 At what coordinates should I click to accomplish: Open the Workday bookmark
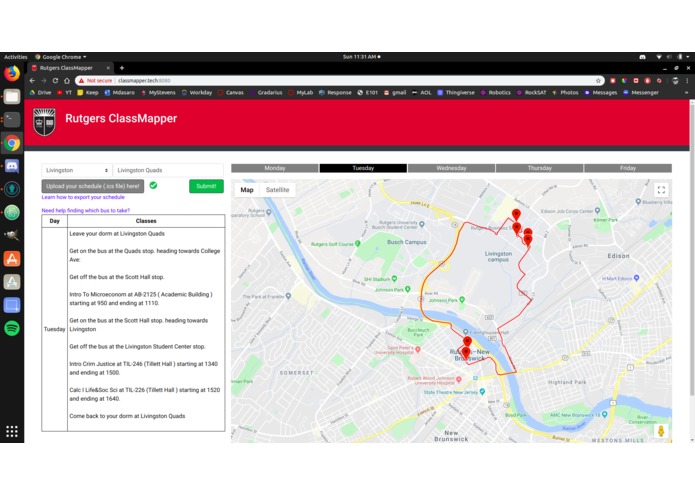(197, 93)
